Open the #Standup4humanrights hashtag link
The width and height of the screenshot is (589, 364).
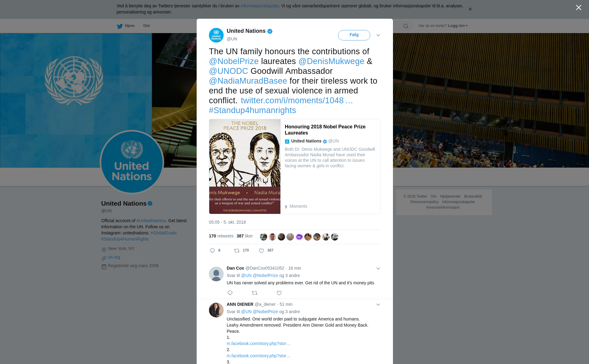pos(252,110)
